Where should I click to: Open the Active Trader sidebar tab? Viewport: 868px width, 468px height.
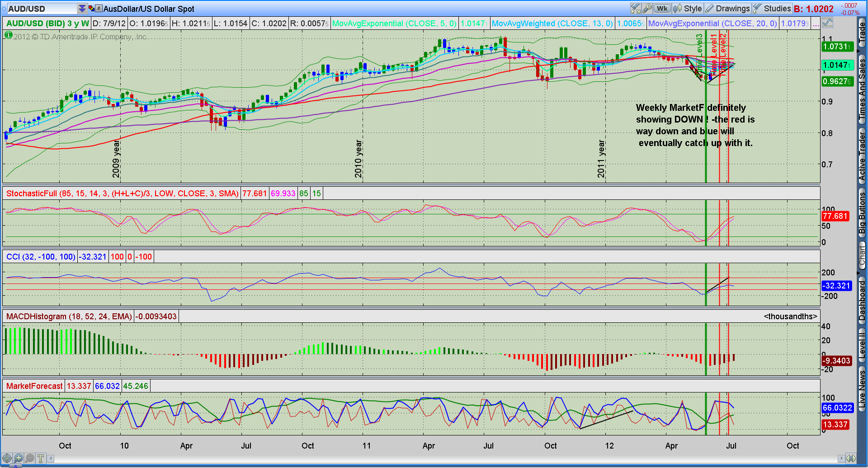click(862, 157)
